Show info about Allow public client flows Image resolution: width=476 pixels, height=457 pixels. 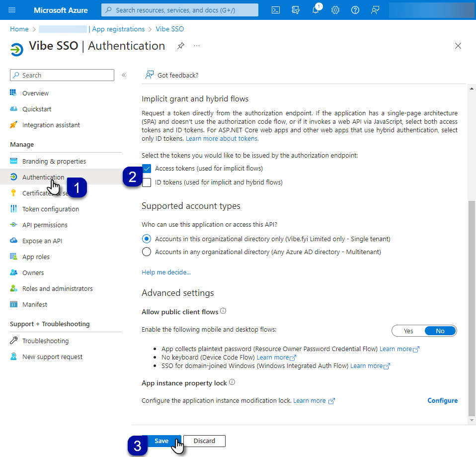[x=223, y=311]
